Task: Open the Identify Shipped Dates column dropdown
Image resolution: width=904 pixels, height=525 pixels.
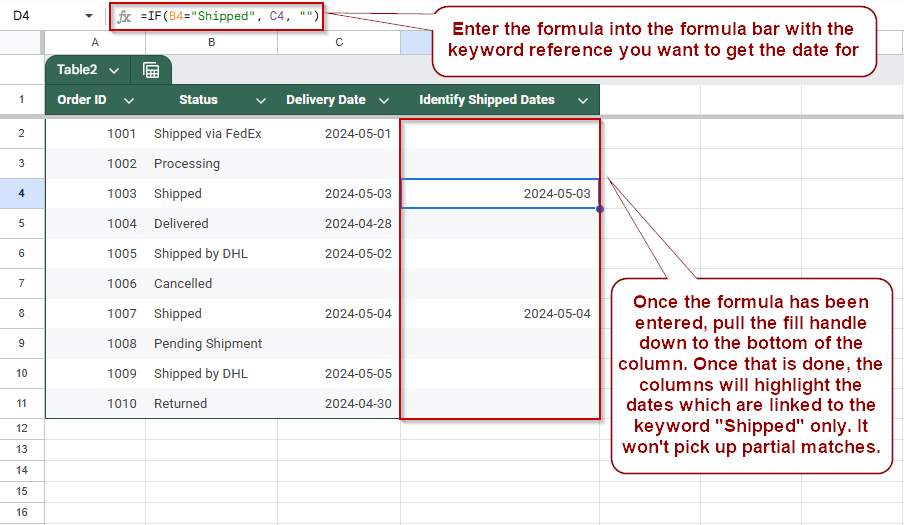Action: point(583,100)
